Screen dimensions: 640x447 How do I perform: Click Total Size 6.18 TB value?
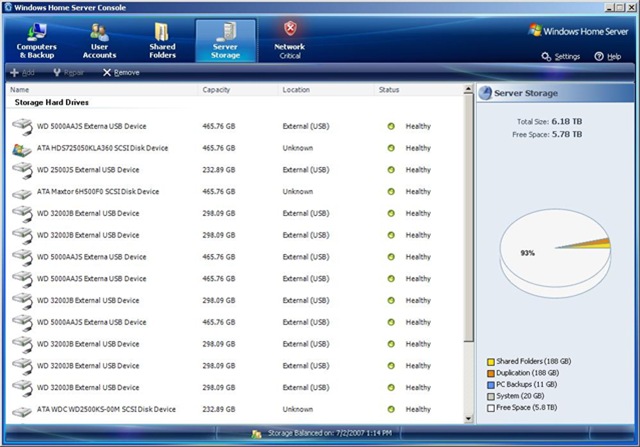pyautogui.click(x=567, y=121)
